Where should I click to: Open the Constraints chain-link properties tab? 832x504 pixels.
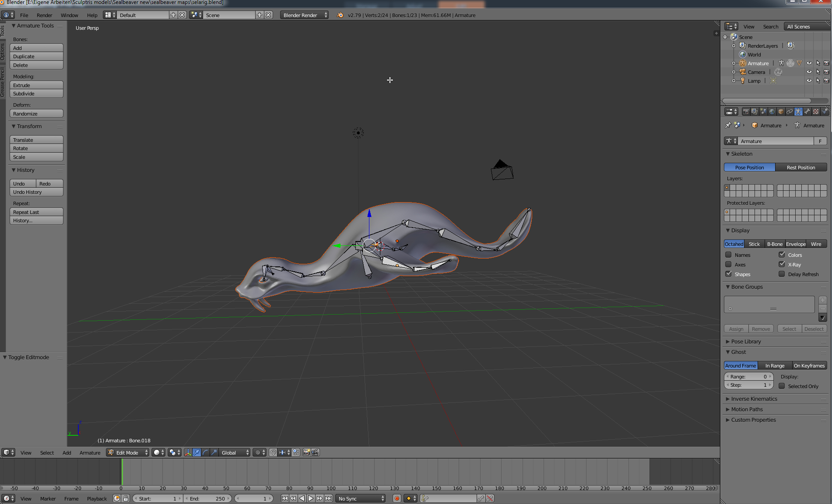(790, 112)
